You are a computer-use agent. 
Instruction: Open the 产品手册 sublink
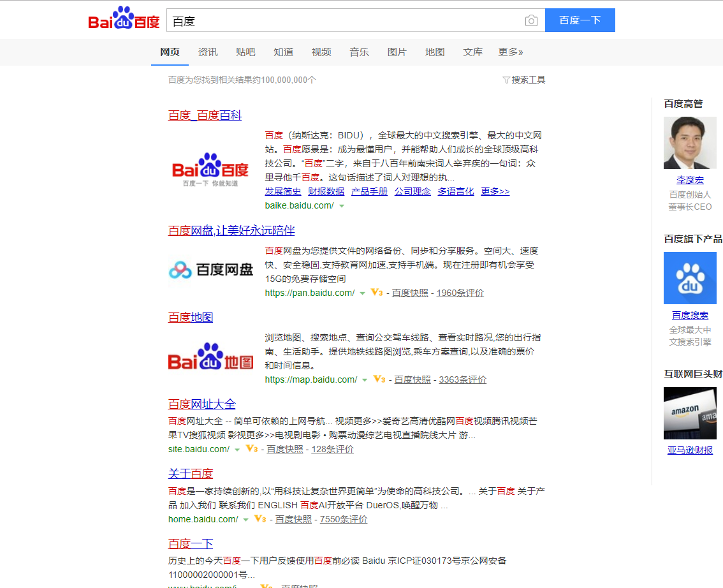pos(369,191)
